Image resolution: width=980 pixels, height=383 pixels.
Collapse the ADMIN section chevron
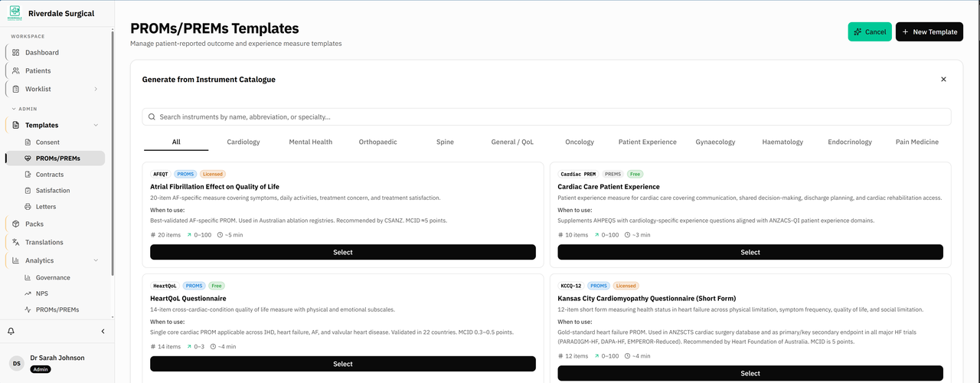14,109
